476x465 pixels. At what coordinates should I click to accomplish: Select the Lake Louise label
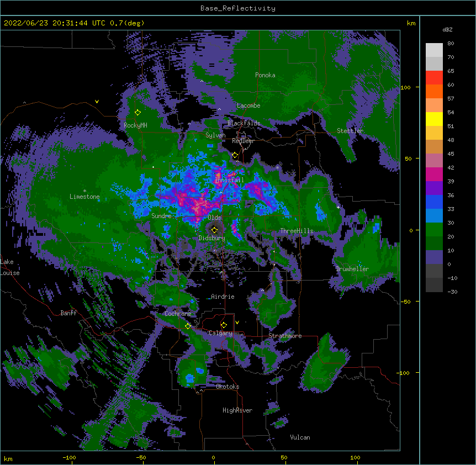[x=10, y=267]
